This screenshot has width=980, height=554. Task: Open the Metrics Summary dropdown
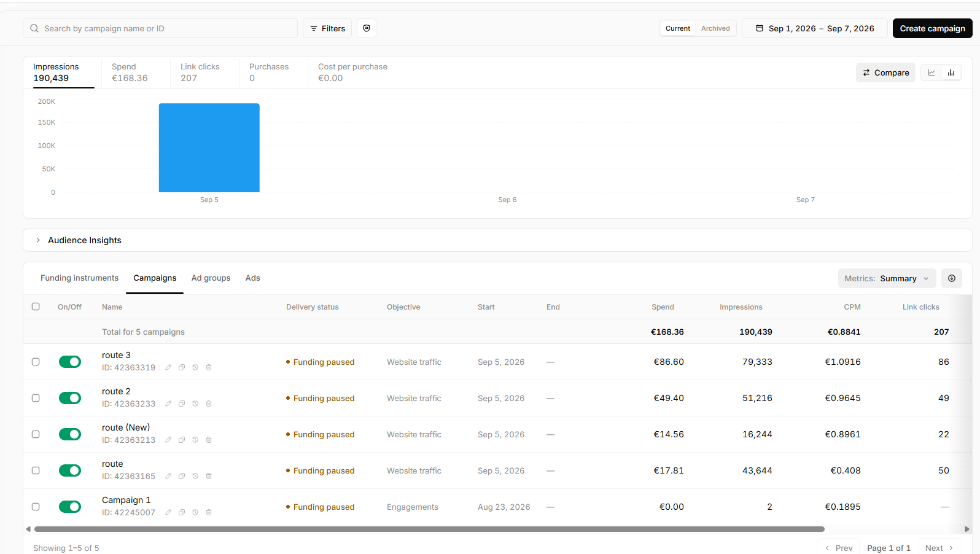click(x=887, y=278)
